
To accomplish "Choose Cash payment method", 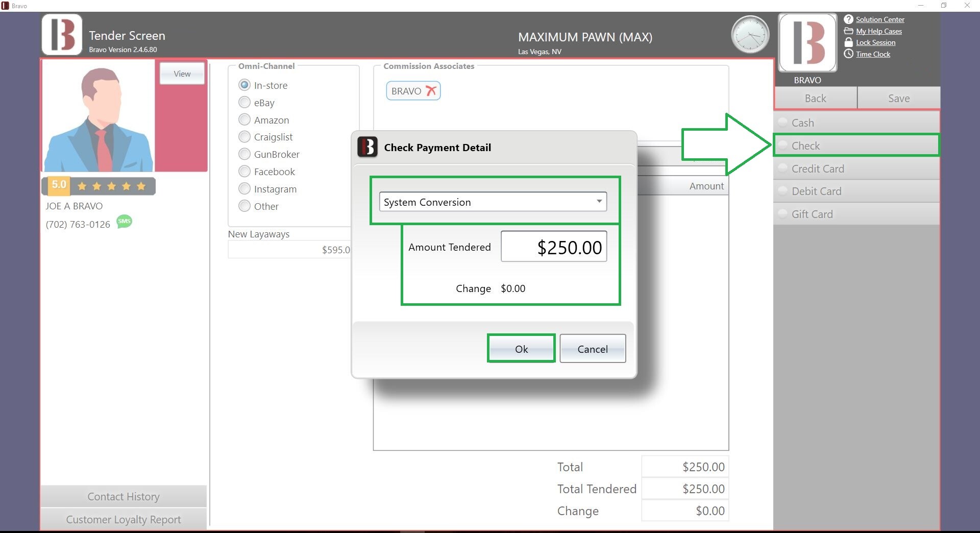I will [x=856, y=123].
